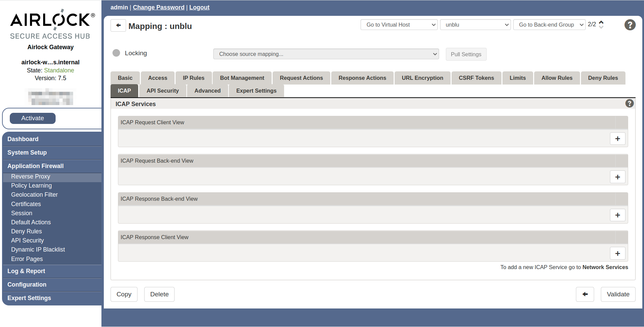Click the back arrow beside Mapping title

click(x=118, y=25)
